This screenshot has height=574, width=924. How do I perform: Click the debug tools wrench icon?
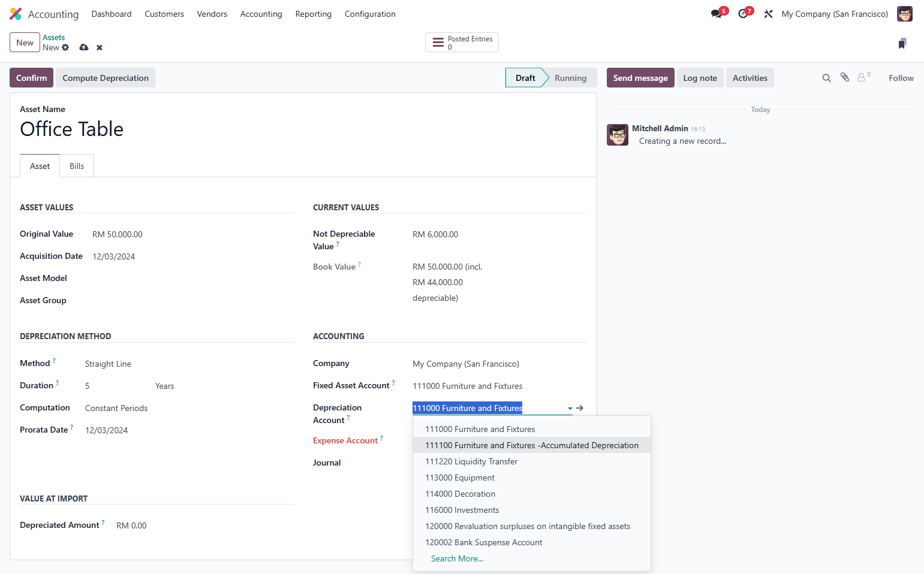tap(768, 14)
